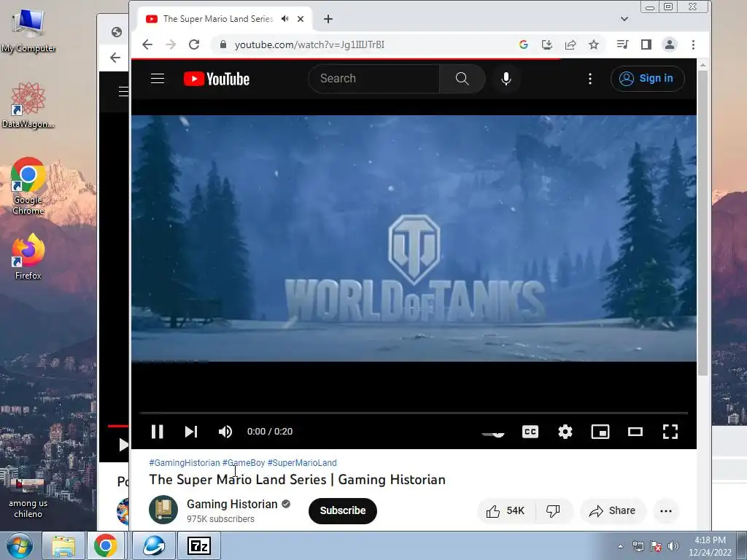Like the video with thumbs up
This screenshot has width=747, height=560.
(x=506, y=511)
